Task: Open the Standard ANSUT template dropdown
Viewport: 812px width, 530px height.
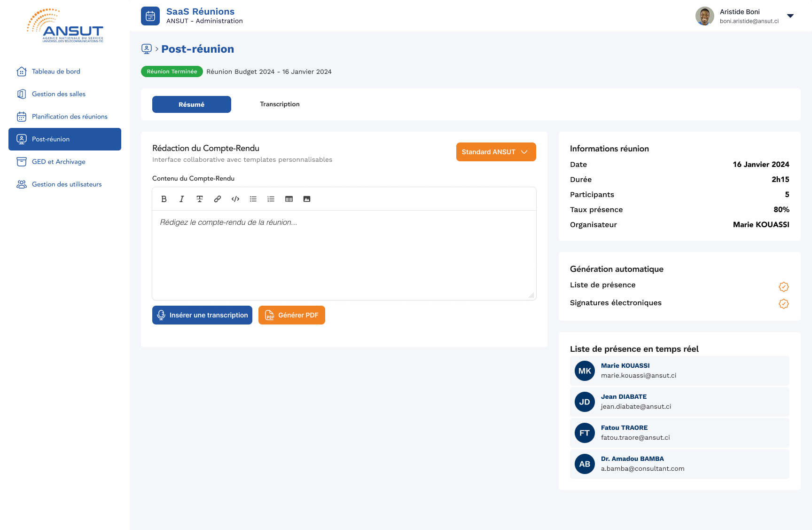Action: (x=496, y=152)
